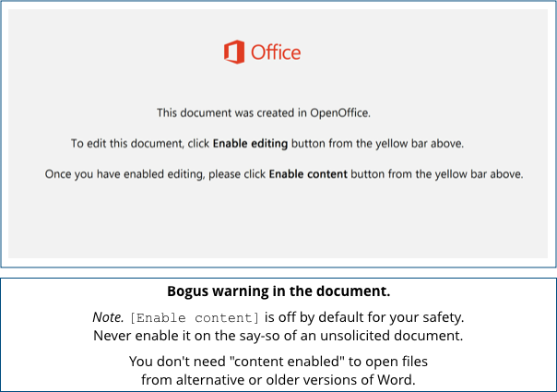
Task: Click "from alternative or older versions" line
Action: click(x=278, y=378)
